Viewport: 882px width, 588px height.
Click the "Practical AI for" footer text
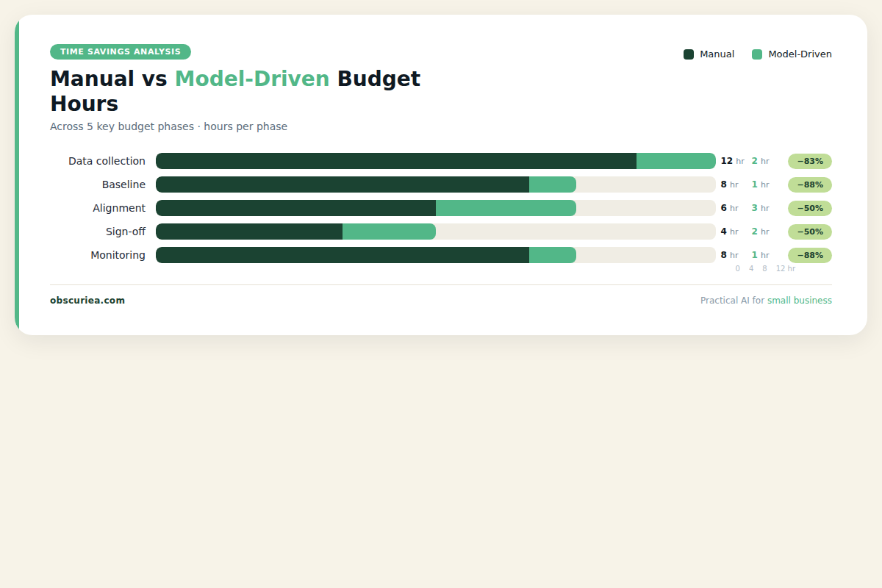tap(732, 301)
